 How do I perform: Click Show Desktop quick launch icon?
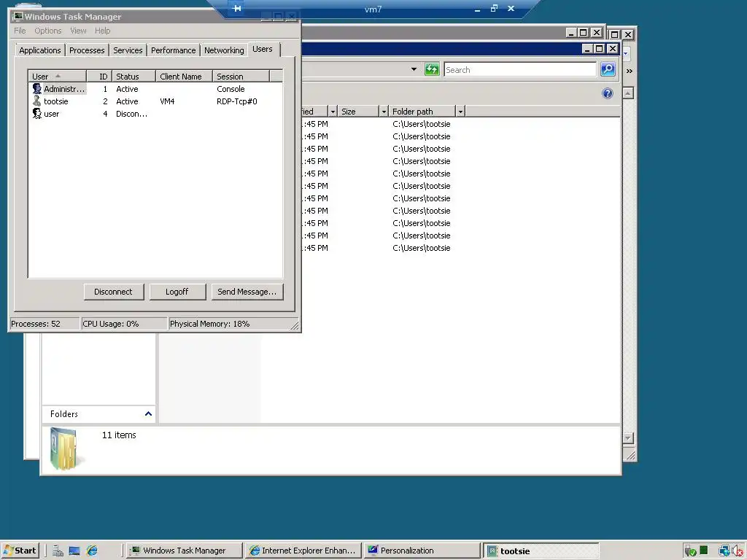(74, 551)
